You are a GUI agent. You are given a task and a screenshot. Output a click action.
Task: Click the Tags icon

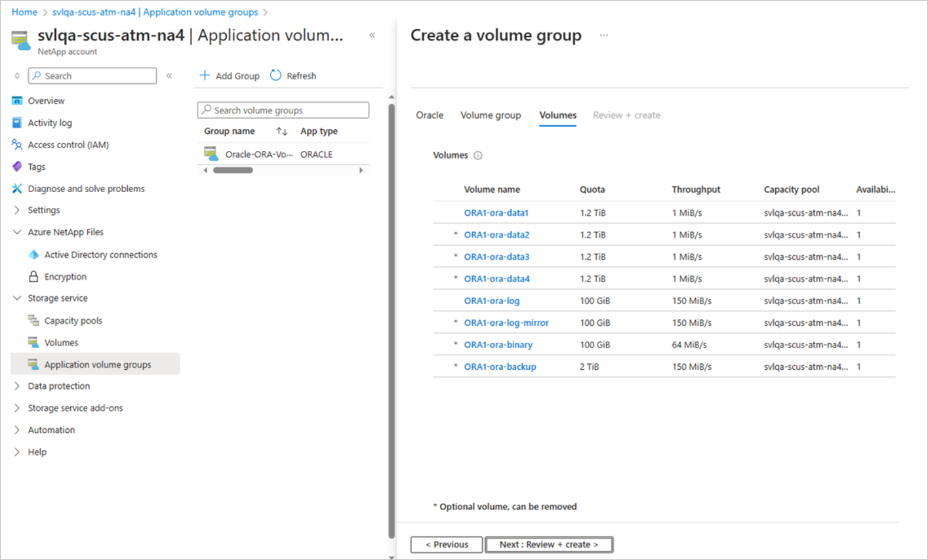(x=17, y=167)
